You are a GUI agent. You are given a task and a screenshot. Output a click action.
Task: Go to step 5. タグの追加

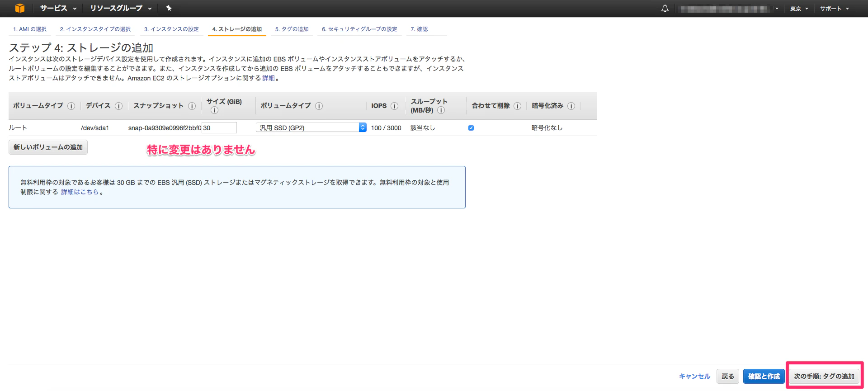[292, 29]
